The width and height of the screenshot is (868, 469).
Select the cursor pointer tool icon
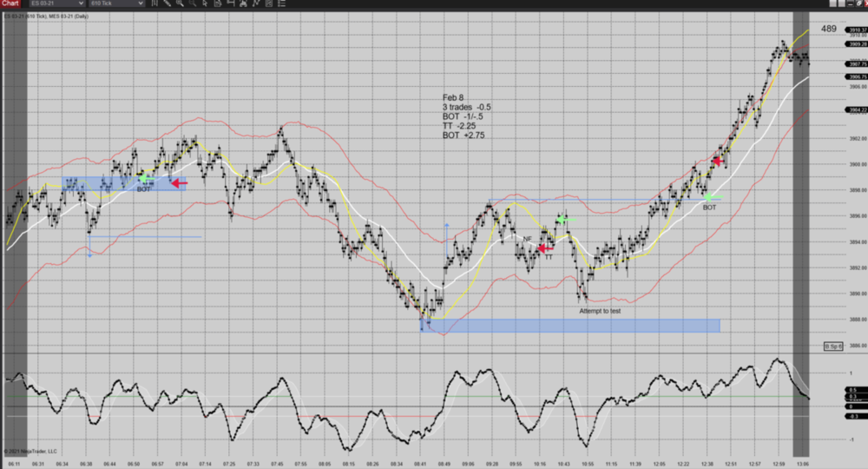pos(205,3)
